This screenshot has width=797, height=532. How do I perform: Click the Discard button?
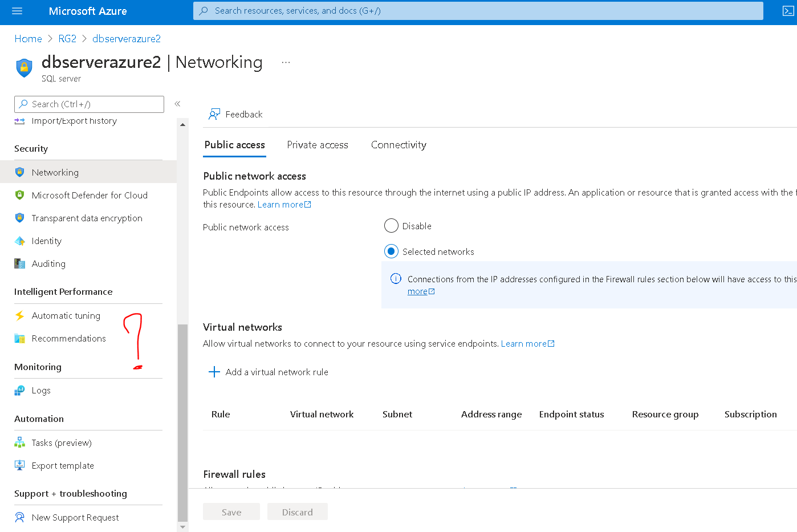pyautogui.click(x=298, y=512)
